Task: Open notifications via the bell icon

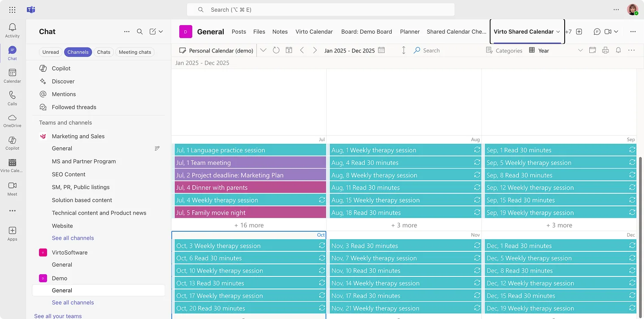Action: (x=618, y=50)
